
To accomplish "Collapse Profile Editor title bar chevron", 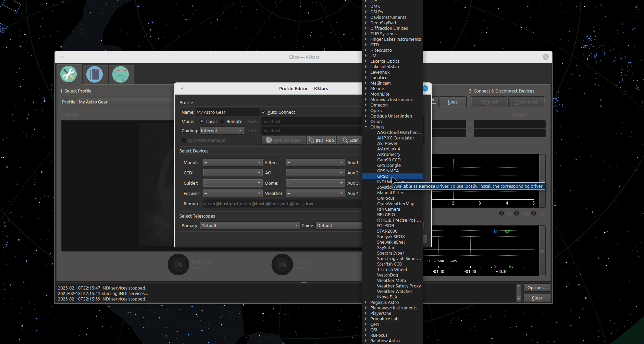I will coord(182,88).
